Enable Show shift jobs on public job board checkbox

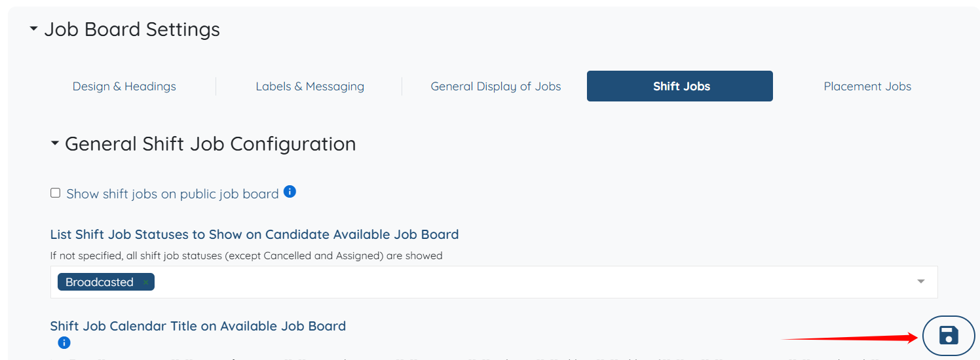pos(56,193)
